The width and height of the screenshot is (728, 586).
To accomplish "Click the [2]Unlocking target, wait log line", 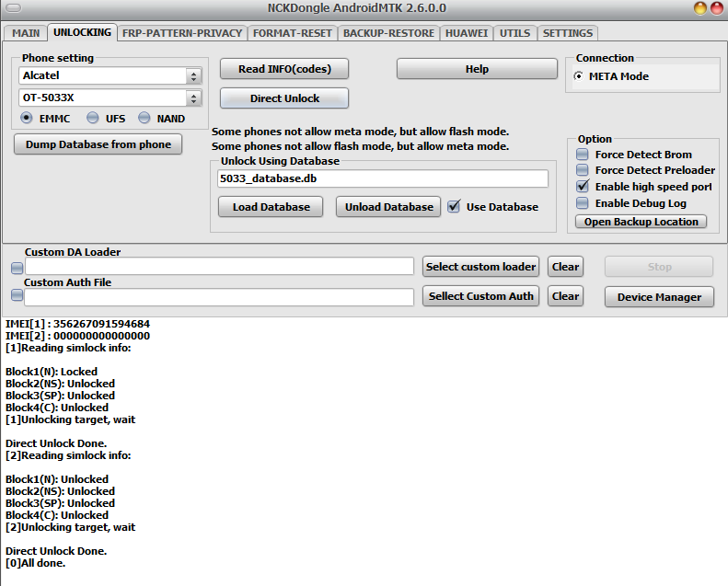I will pos(71,527).
